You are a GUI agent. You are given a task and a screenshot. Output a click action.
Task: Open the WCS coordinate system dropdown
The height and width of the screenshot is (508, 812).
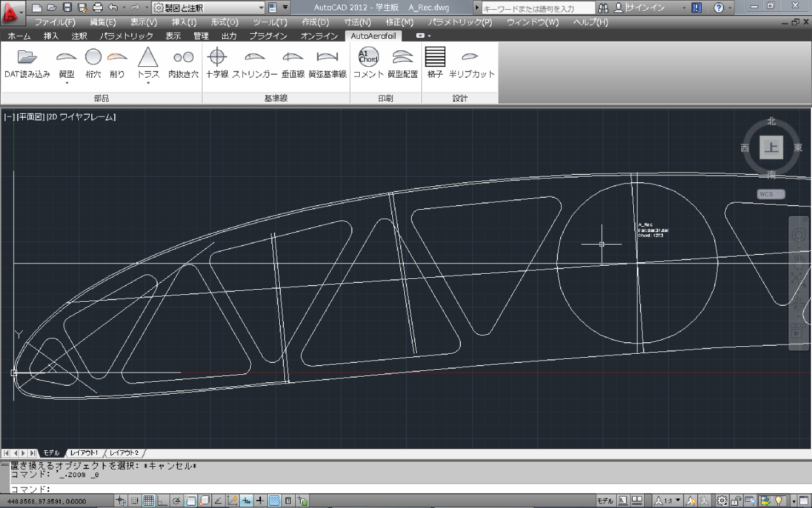tap(771, 194)
